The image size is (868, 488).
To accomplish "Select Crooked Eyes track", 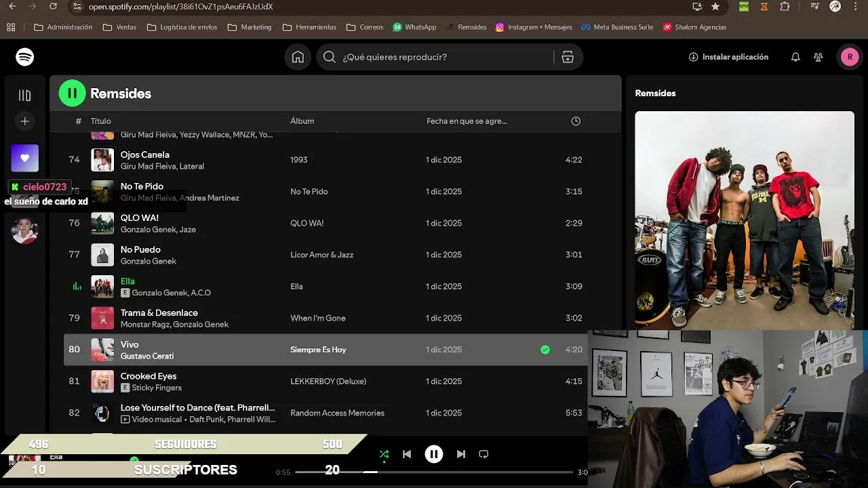I will pyautogui.click(x=149, y=376).
